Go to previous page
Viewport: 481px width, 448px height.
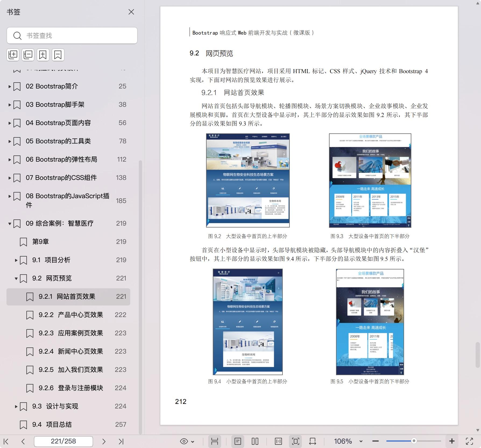(x=23, y=441)
